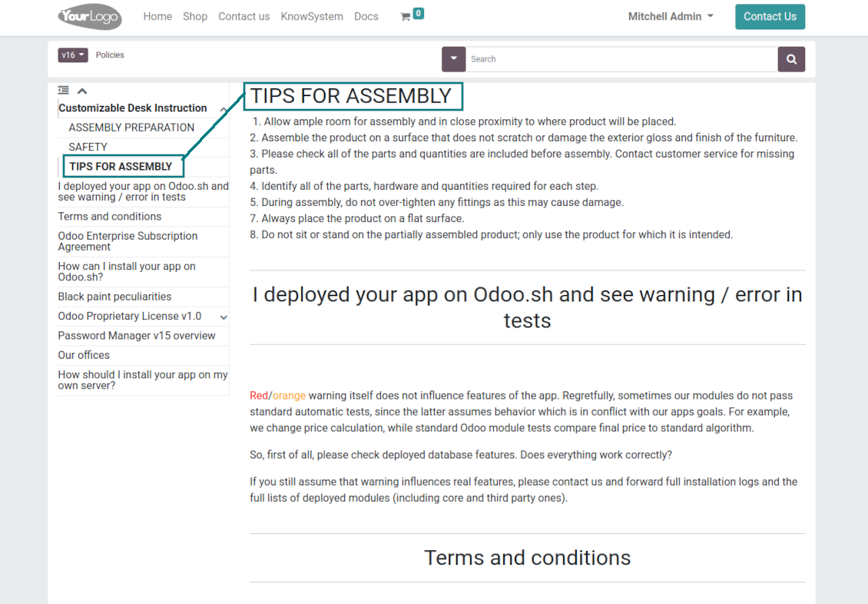
Task: Click the Policies breadcrumb link
Action: [x=110, y=55]
